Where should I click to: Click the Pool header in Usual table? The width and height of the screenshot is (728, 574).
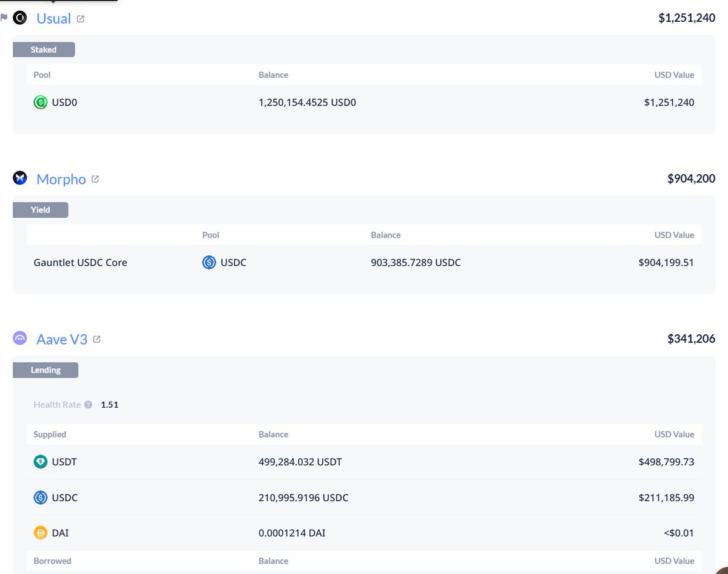tap(42, 75)
